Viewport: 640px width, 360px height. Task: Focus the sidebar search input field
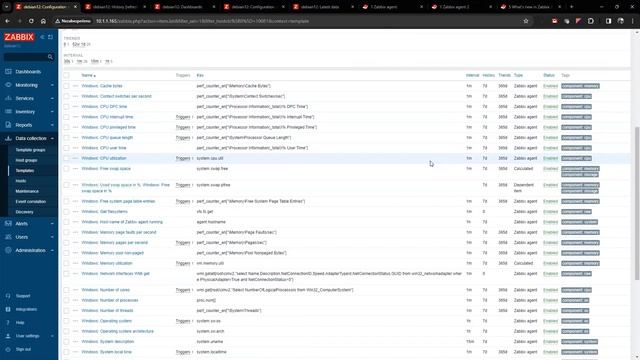pos(25,57)
